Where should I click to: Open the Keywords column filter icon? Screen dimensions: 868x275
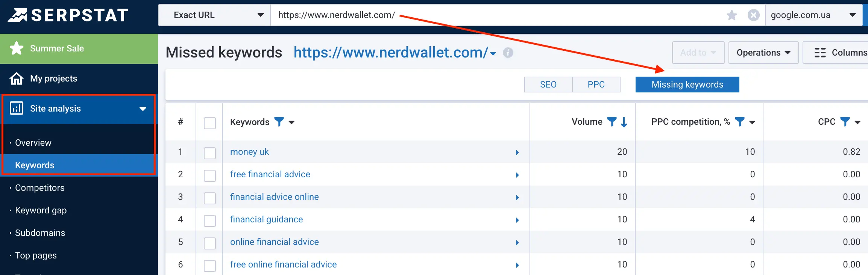coord(279,122)
